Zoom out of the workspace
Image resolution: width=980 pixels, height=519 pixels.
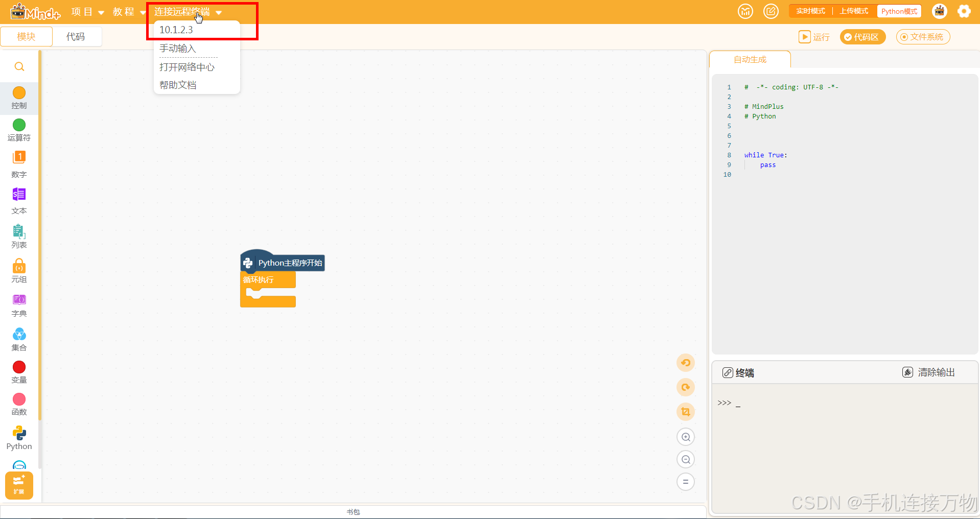click(686, 459)
